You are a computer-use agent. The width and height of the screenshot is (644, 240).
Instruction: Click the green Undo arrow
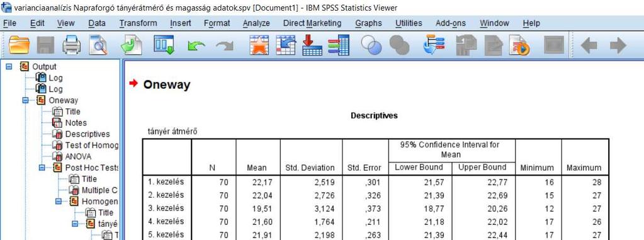click(x=196, y=46)
